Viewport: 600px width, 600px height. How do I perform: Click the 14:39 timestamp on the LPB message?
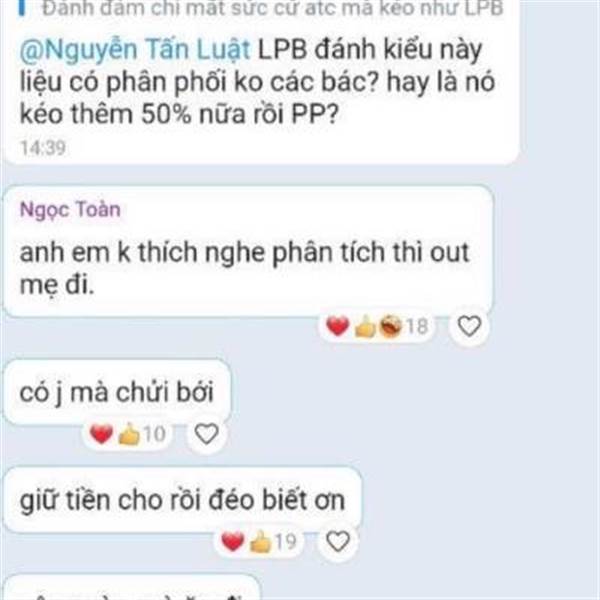(43, 148)
